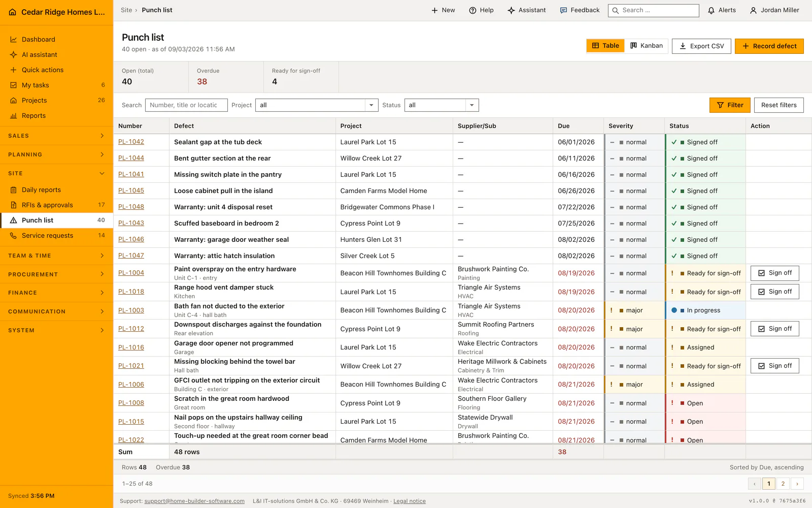Viewport: 812px width, 508px height.
Task: Open RFIs & approvals in sidebar
Action: tap(56, 205)
